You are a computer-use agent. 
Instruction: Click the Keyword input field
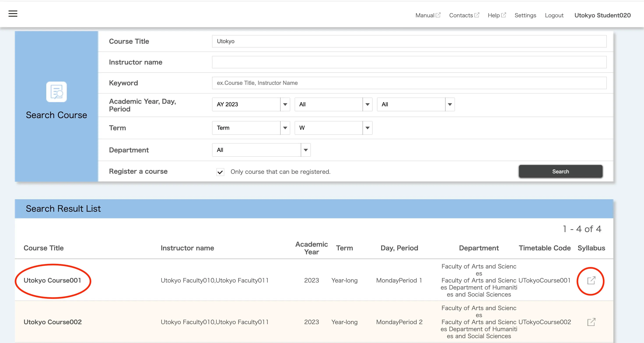click(409, 83)
